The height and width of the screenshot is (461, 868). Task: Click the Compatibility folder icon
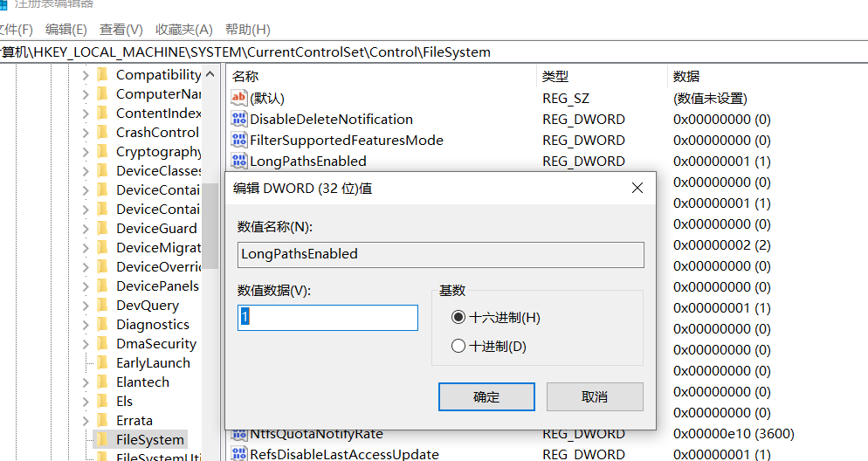tap(102, 75)
